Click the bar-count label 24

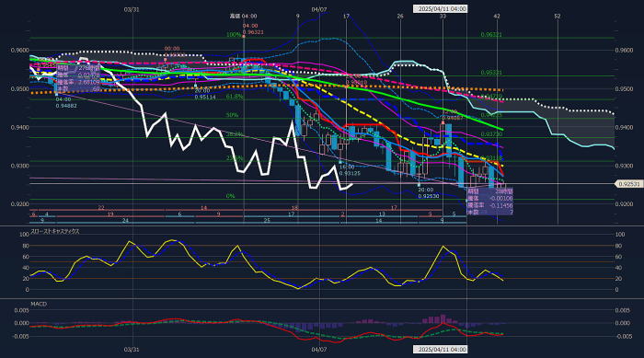[x=125, y=221]
